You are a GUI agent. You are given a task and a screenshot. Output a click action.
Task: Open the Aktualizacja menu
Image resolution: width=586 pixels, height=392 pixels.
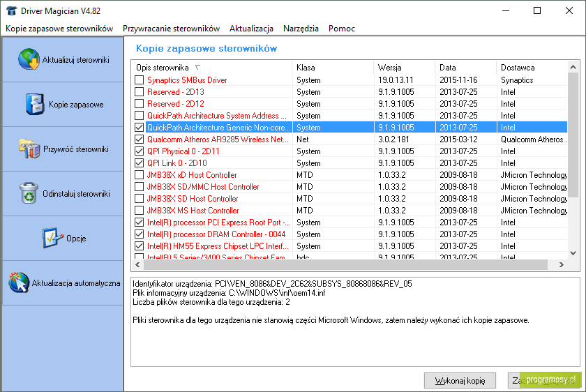[251, 29]
